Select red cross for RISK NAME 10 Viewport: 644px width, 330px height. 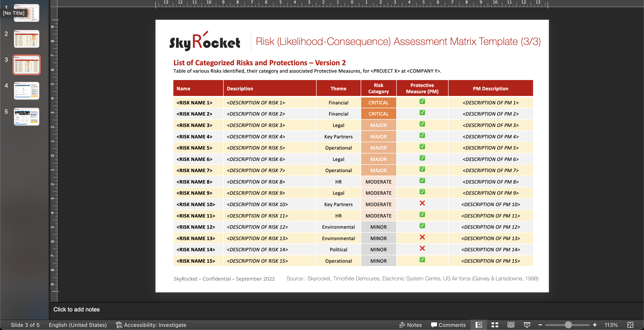(422, 203)
